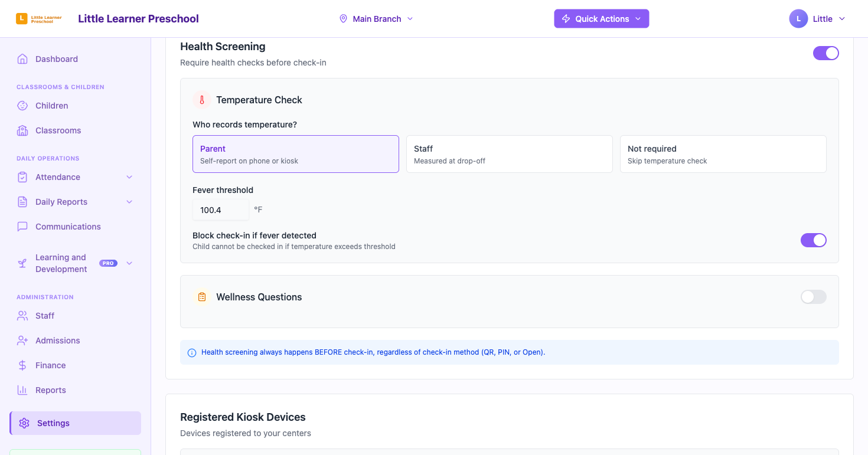
Task: Turn off Block check-in if fever detected
Action: 813,240
